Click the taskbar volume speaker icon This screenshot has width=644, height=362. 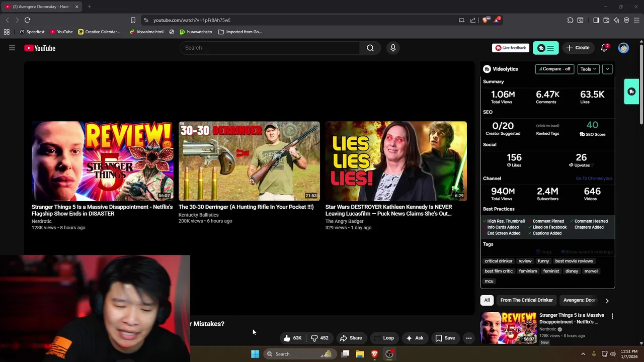613,354
